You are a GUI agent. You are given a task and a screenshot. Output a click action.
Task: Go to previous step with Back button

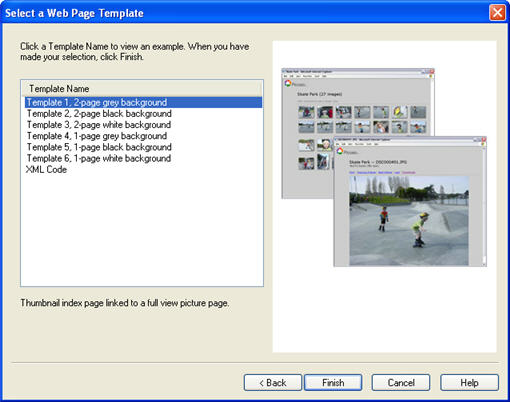[273, 382]
